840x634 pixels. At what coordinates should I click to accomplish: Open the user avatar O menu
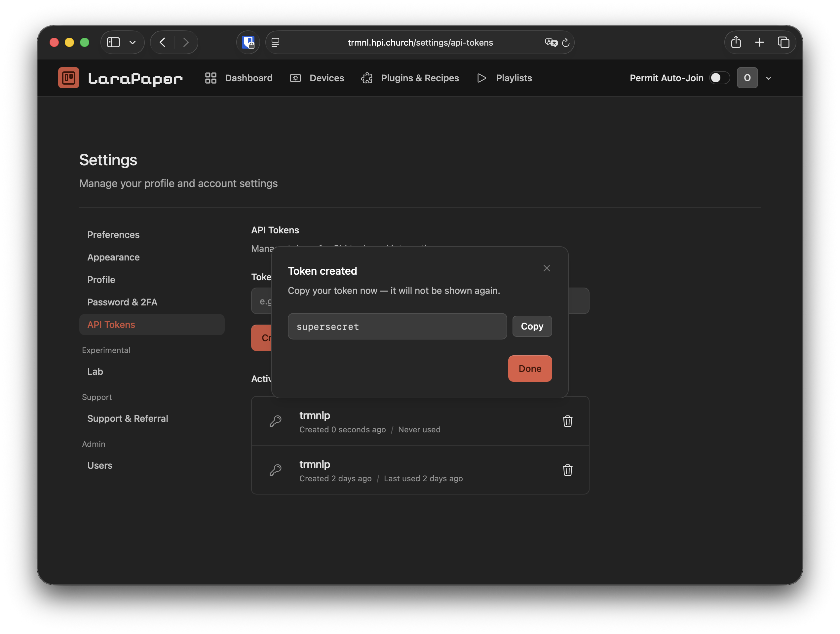[747, 78]
